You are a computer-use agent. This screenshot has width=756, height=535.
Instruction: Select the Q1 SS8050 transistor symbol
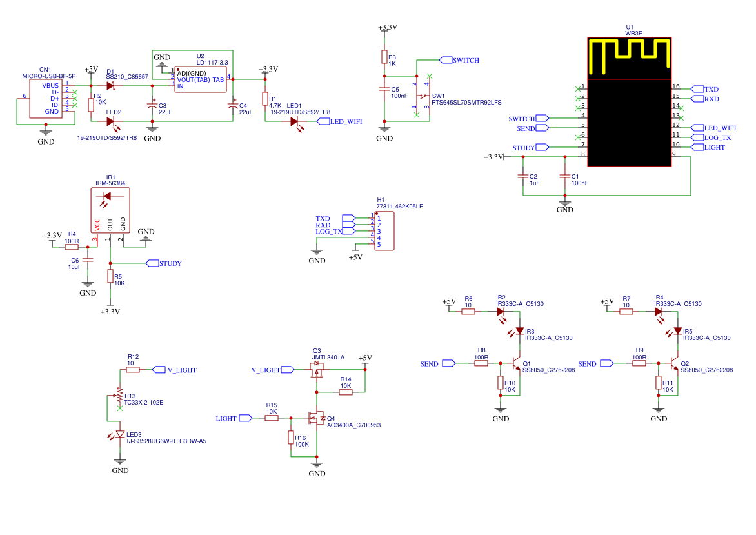pyautogui.click(x=515, y=364)
